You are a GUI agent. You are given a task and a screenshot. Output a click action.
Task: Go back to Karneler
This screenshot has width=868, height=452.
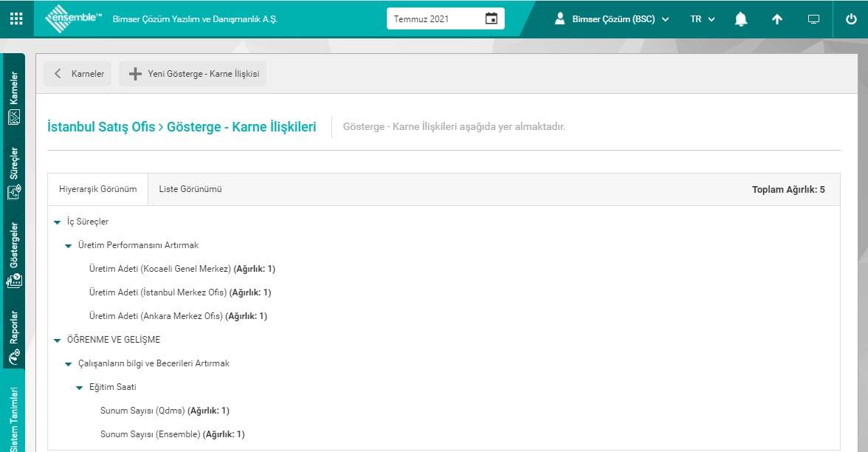(x=77, y=74)
